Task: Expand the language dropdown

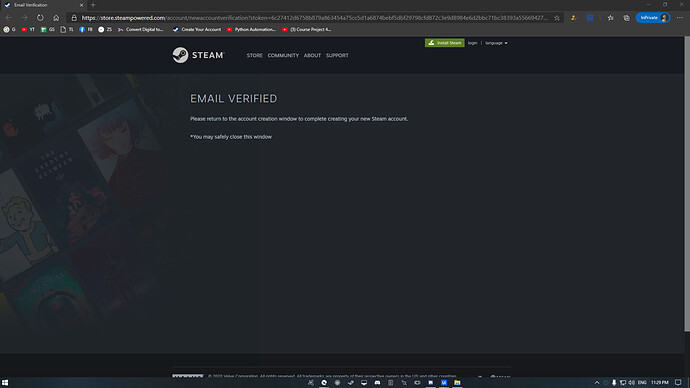Action: coord(496,43)
